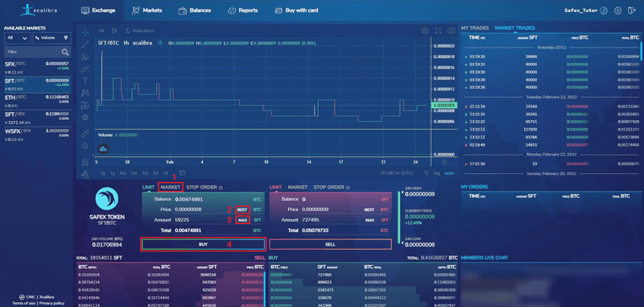
Task: Toggle log scale on chart
Action: click(x=436, y=173)
